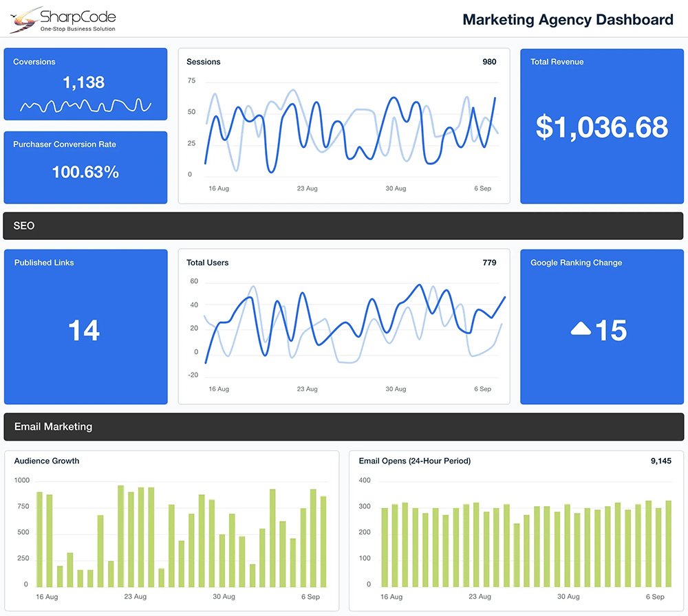Collapse the Email Marketing section header
The width and height of the screenshot is (688, 616).
pyautogui.click(x=343, y=426)
